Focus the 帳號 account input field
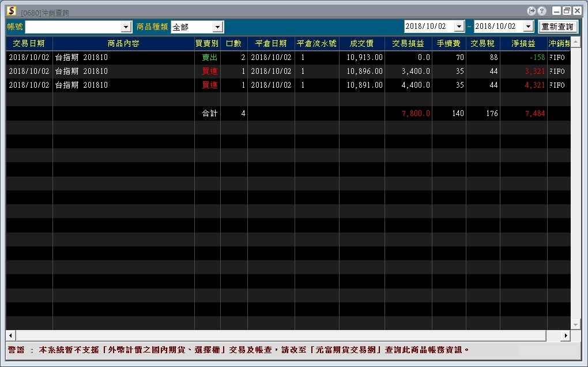The image size is (588, 367). [x=73, y=27]
